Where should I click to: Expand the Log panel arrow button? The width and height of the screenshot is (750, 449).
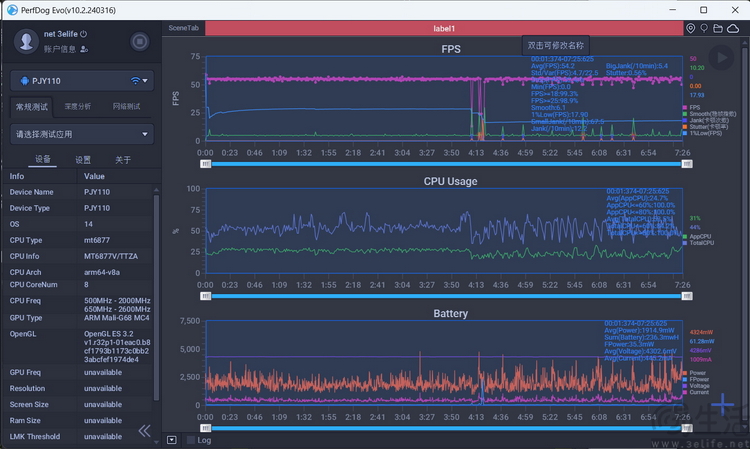[172, 440]
